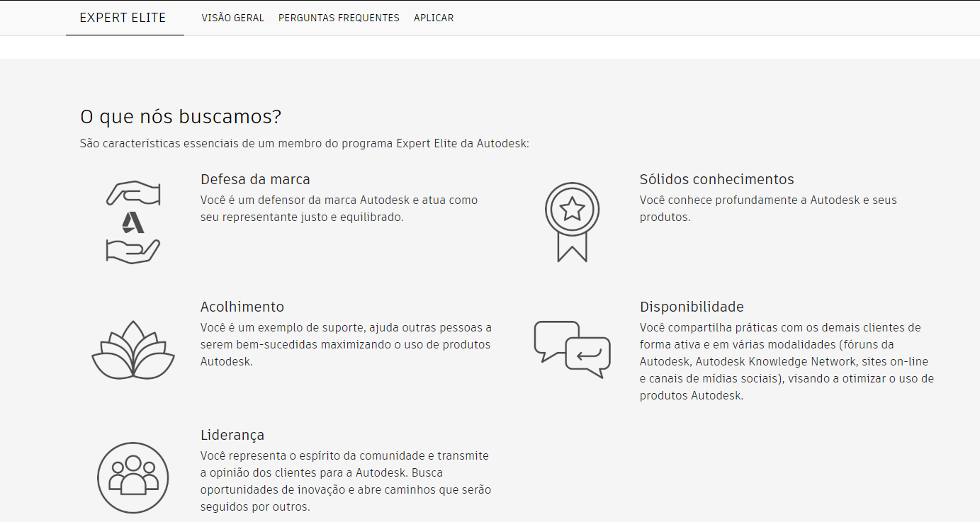The image size is (980, 522).
Task: Click the hands holding Autodesk logo icon
Action: [133, 222]
